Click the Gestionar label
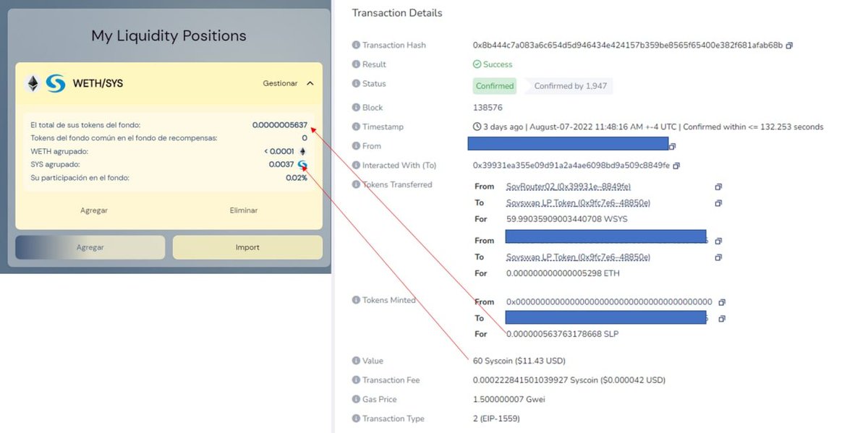Screen dimensions: 868x433 (280, 84)
